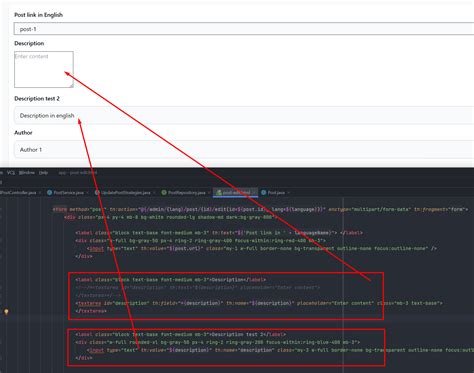Image resolution: width=474 pixels, height=373 pixels.
Task: Click the PostRepository.java tab file icon
Action: (x=164, y=193)
